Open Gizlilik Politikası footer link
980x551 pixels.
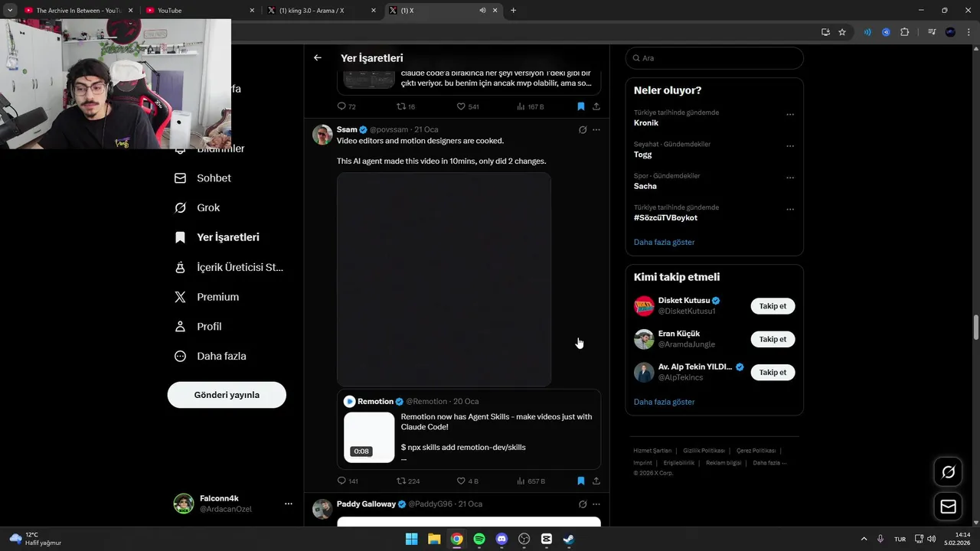[704, 451]
